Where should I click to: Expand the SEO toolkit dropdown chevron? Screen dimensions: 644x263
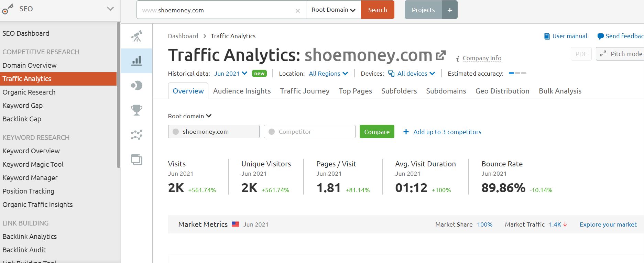tap(110, 9)
